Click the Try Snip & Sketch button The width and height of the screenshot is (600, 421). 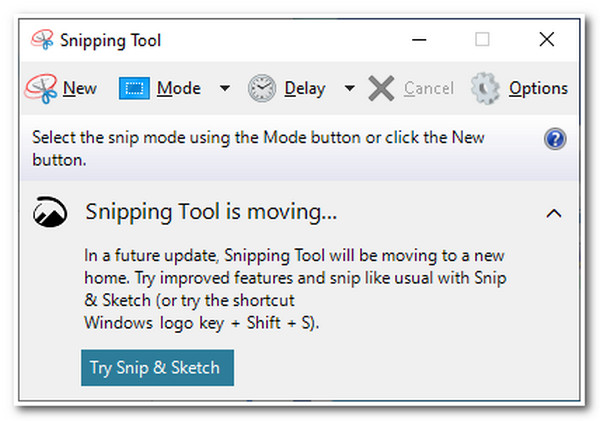click(x=157, y=367)
